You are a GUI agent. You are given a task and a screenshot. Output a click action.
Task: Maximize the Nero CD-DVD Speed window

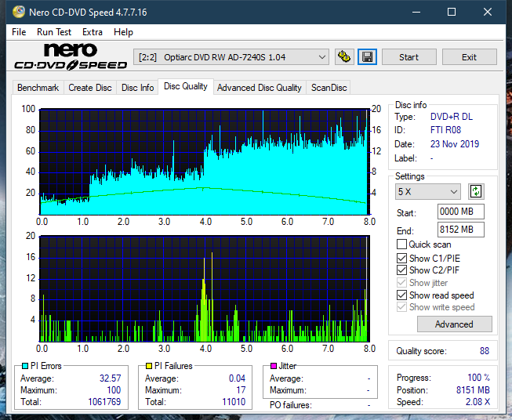(452, 12)
